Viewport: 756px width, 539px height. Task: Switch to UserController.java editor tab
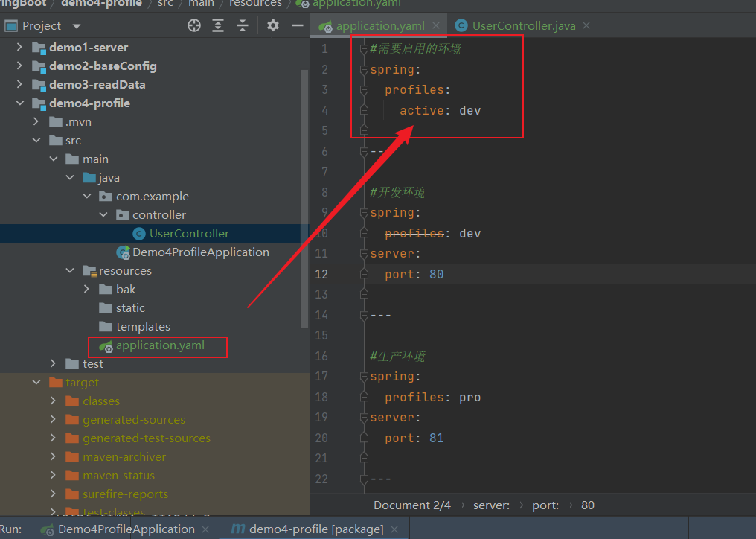pos(524,25)
